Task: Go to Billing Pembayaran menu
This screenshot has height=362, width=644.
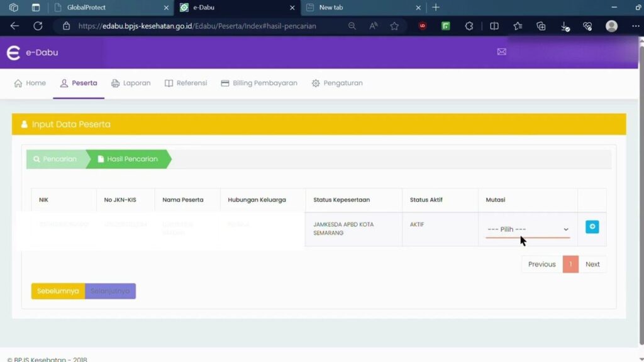Action: click(259, 83)
